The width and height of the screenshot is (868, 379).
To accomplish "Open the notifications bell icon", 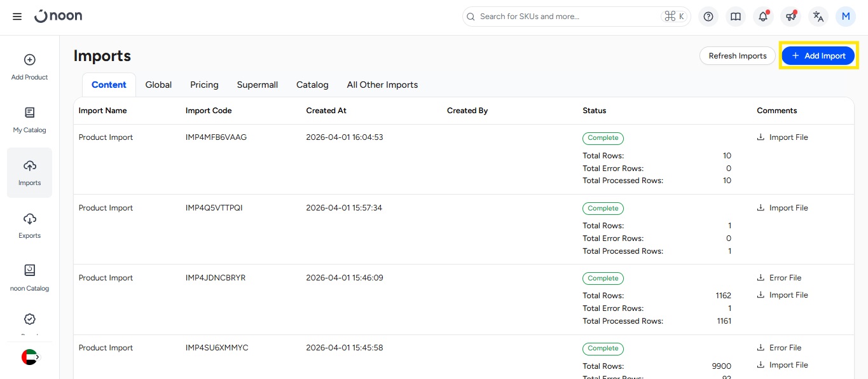I will 763,17.
